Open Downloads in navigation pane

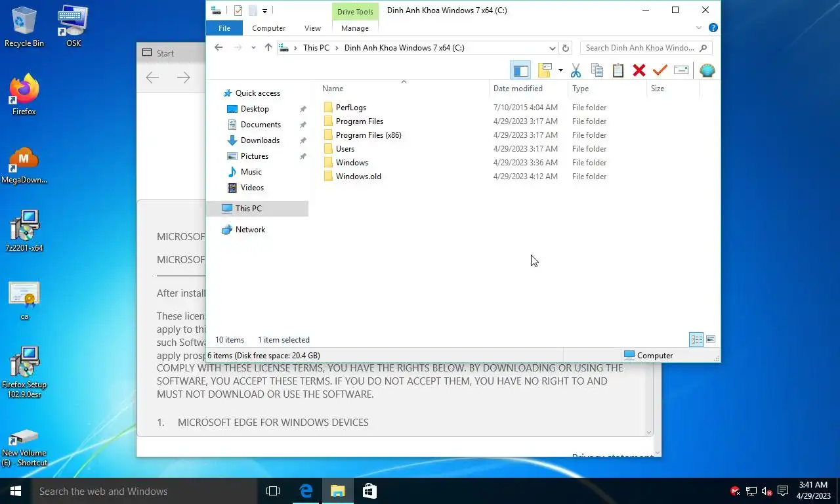[x=260, y=140]
